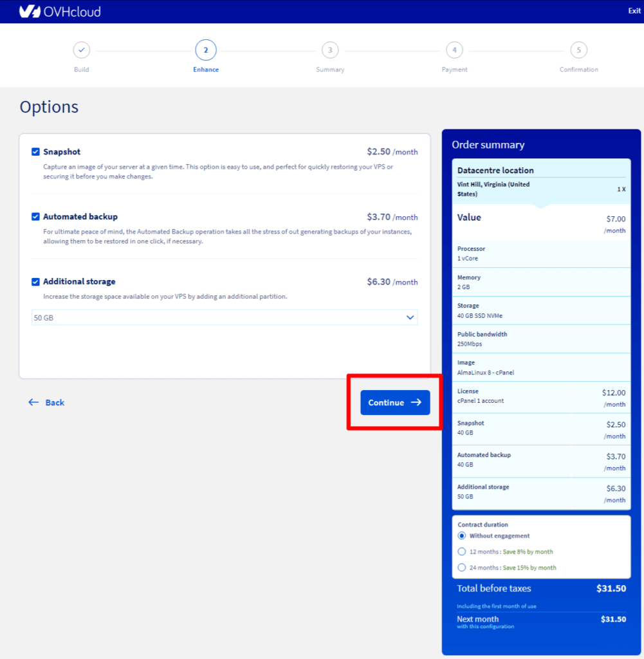Select the 12 months contract duration

click(x=461, y=552)
